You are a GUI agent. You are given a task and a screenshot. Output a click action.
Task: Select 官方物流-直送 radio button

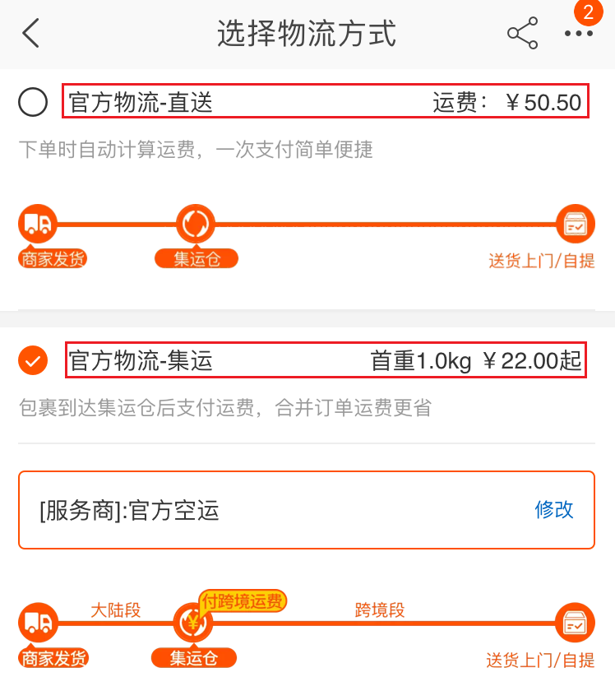pos(34,103)
